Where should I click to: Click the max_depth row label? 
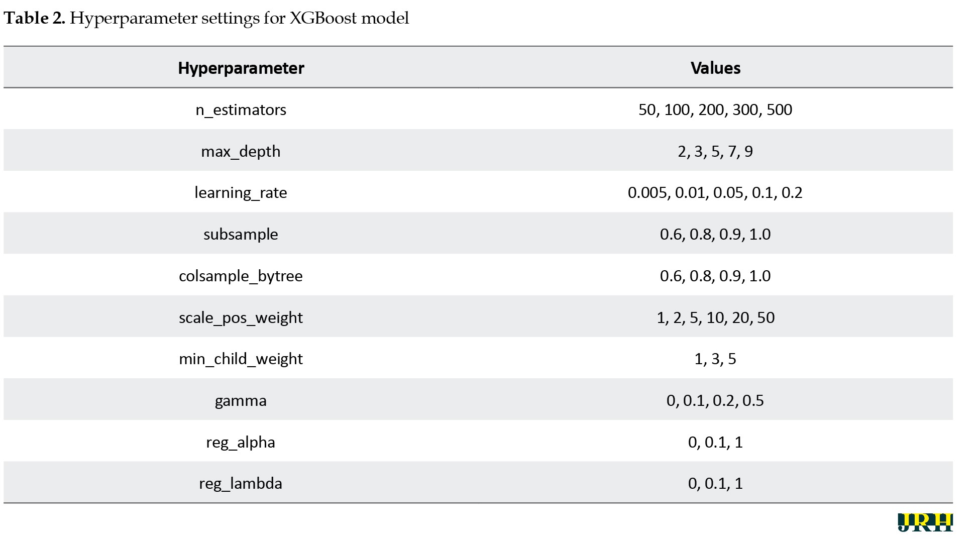(x=241, y=151)
